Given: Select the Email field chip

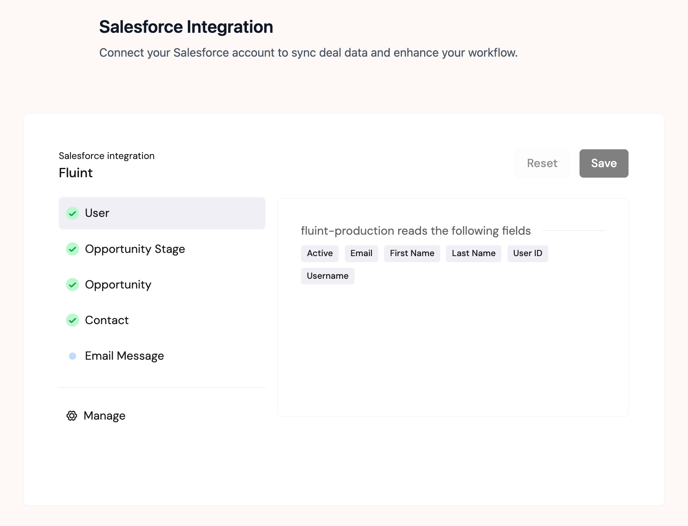Looking at the screenshot, I should tap(361, 254).
